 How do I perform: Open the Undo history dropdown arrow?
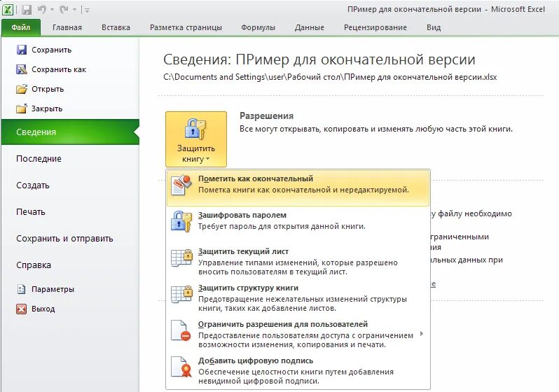point(52,10)
